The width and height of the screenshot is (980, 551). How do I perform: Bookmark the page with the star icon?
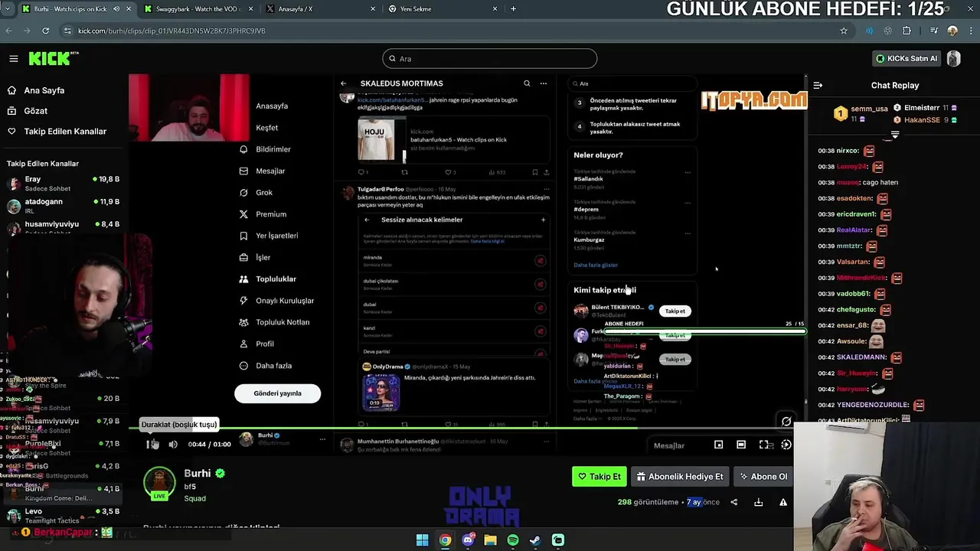click(x=844, y=31)
